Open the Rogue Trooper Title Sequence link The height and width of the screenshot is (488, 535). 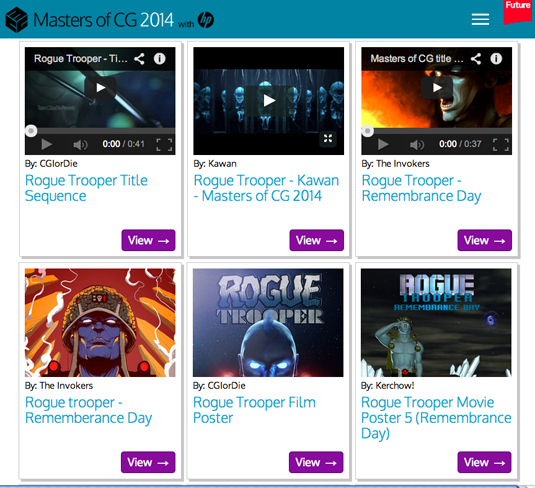click(x=86, y=188)
